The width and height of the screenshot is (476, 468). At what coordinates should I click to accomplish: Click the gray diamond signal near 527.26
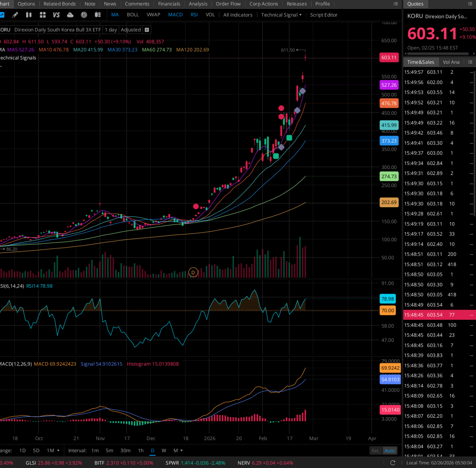pos(303,91)
